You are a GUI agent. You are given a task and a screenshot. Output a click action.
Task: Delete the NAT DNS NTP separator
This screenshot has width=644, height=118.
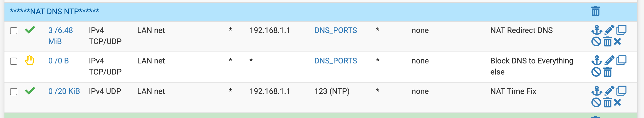tap(595, 11)
